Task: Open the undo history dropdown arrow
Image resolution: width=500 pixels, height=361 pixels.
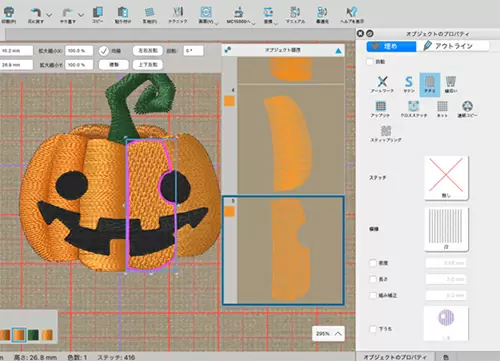Action: [x=49, y=15]
